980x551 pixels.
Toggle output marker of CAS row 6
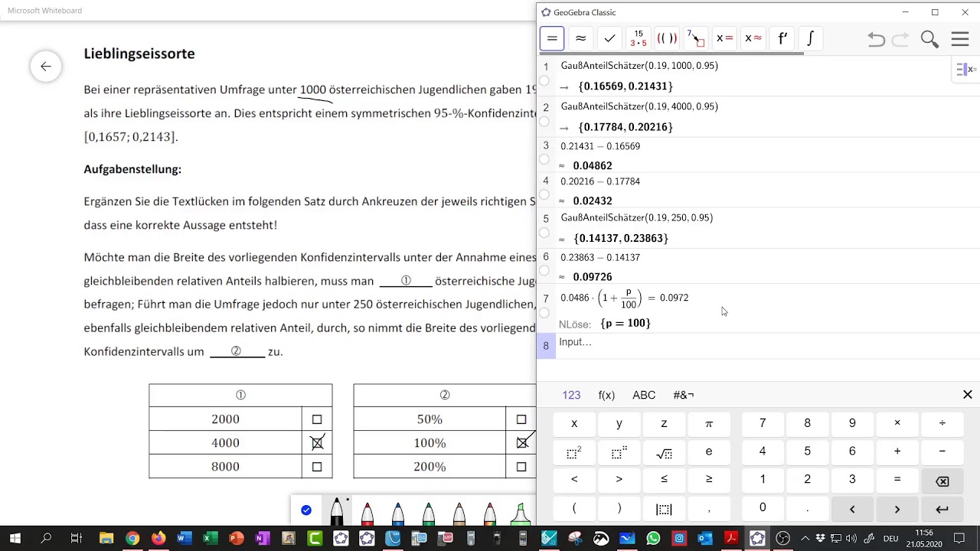[544, 271]
